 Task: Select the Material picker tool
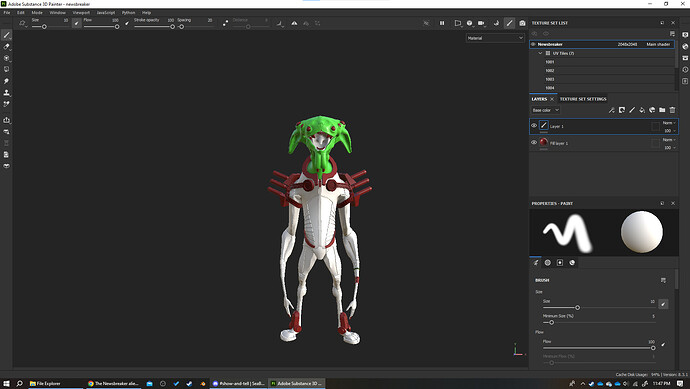click(7, 104)
